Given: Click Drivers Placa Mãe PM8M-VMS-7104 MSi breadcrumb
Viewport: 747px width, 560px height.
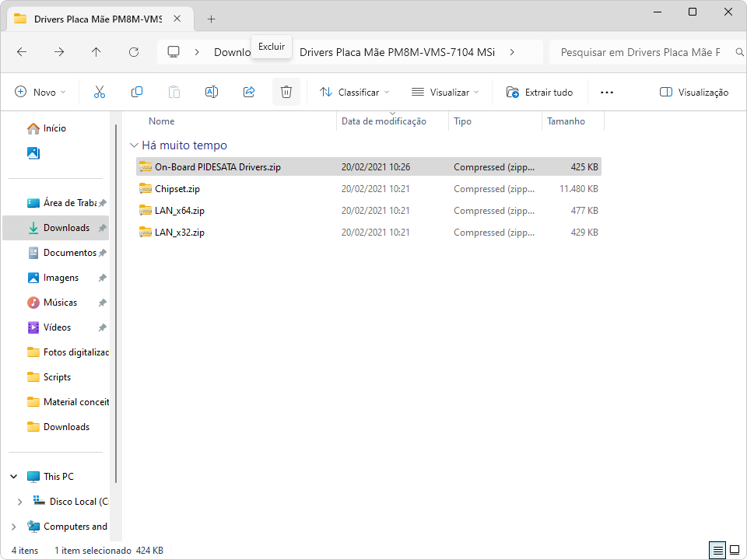Looking at the screenshot, I should point(397,52).
